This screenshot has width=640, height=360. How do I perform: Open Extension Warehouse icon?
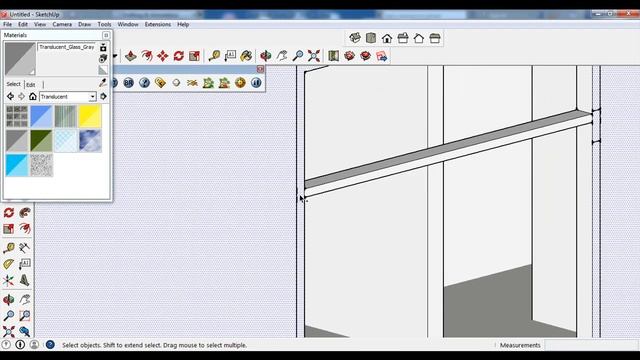365,56
